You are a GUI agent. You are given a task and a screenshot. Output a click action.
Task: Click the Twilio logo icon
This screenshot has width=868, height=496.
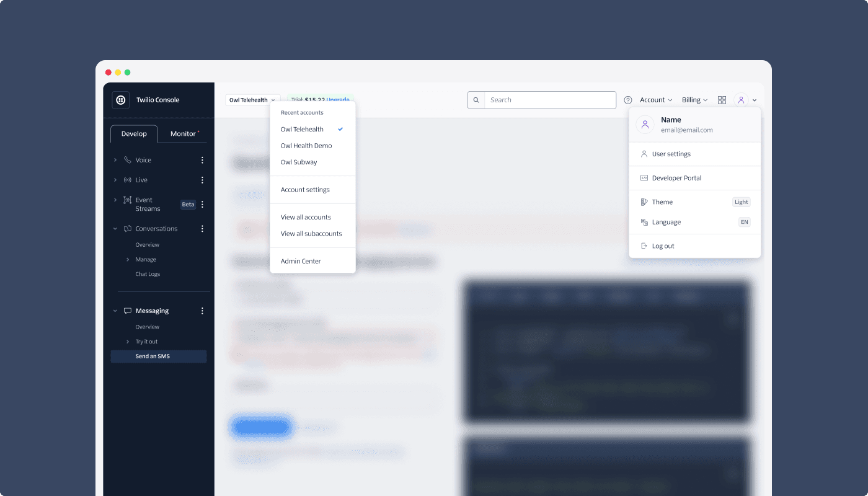click(121, 100)
